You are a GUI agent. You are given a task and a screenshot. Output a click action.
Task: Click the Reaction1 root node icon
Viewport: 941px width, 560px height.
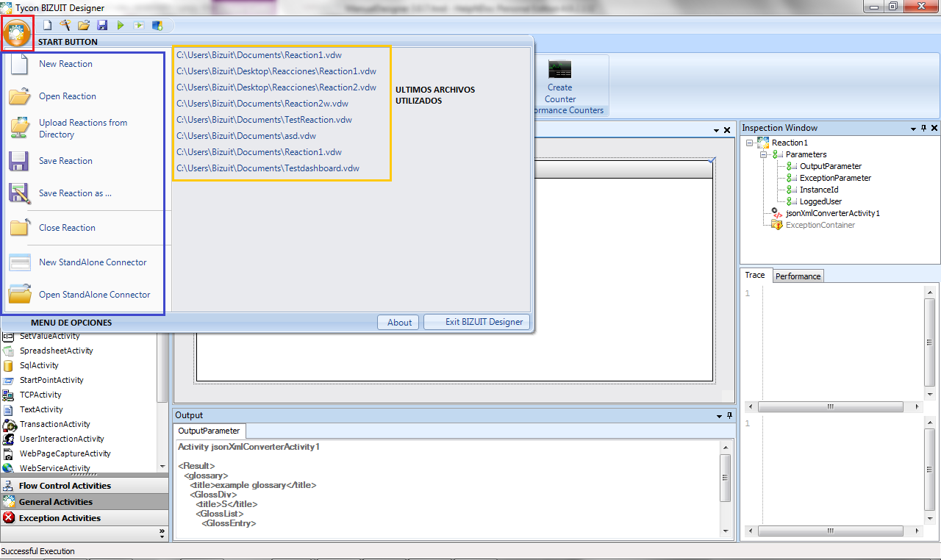(763, 143)
